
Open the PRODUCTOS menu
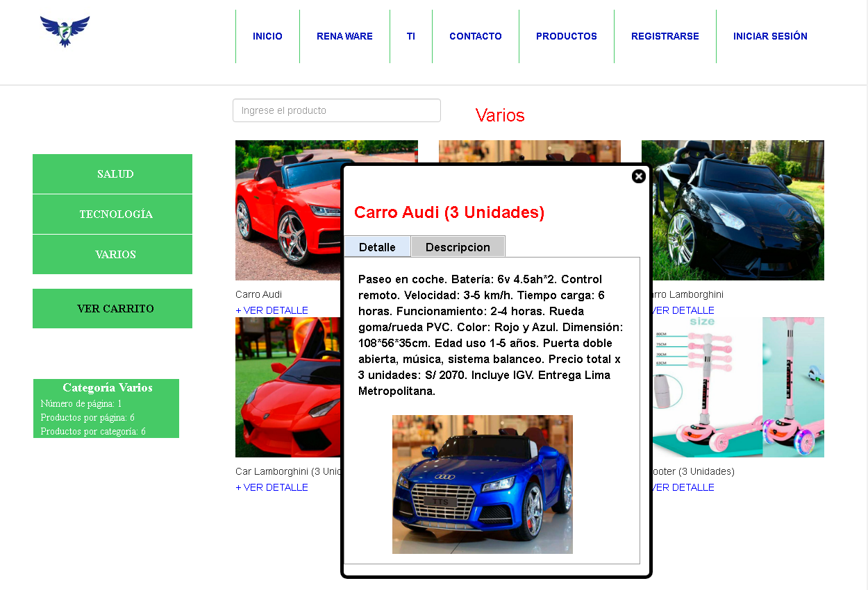566,36
